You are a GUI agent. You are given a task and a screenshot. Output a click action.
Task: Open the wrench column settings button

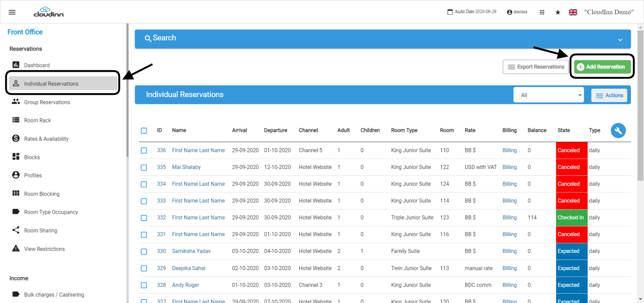(x=618, y=131)
